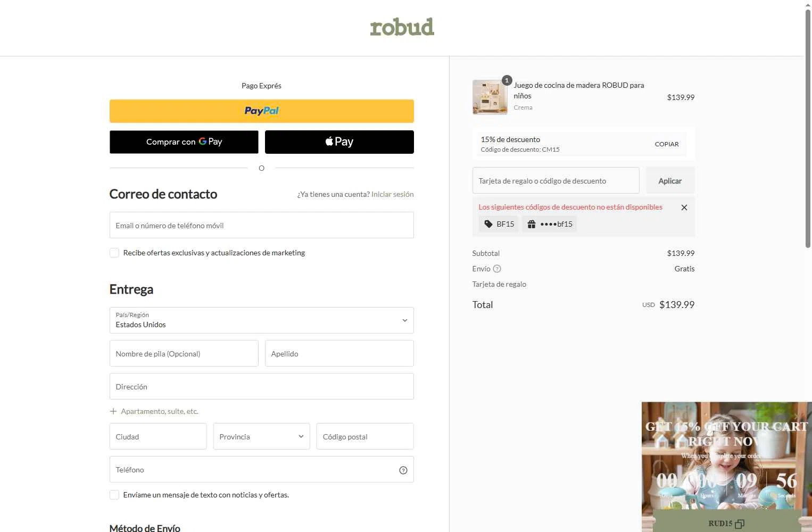Focus the Email o número de teléfono field
This screenshot has height=532, width=812.
click(261, 225)
